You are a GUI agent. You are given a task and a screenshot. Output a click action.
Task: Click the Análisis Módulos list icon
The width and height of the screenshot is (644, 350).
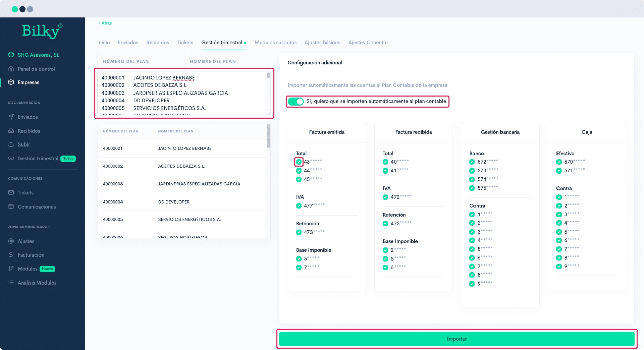click(x=11, y=283)
